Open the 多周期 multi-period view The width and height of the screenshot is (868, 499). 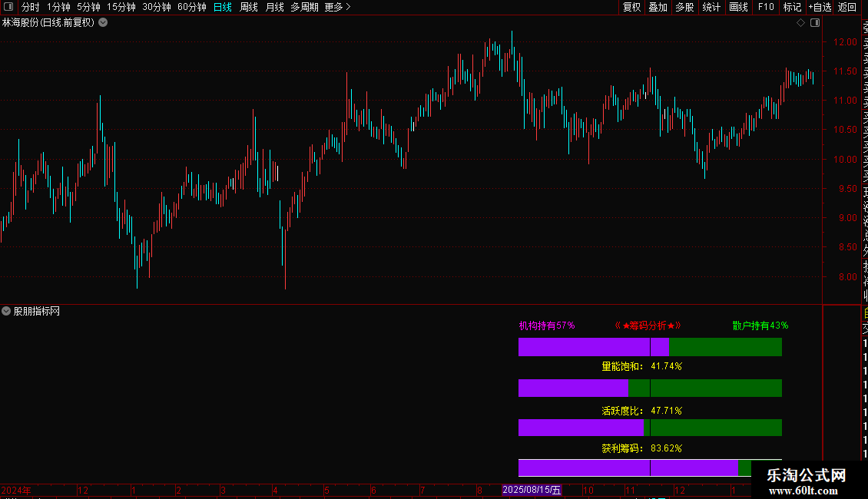[x=304, y=7]
